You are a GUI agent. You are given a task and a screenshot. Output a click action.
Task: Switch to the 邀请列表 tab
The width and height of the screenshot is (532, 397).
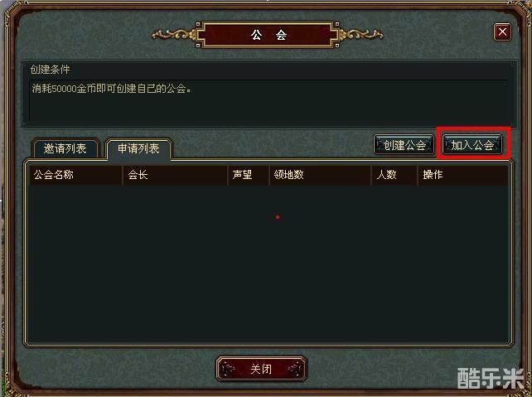(65, 148)
